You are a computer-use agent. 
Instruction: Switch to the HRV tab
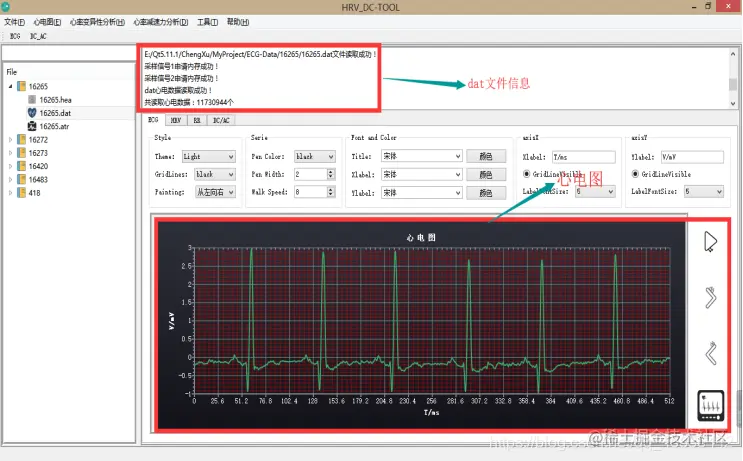176,120
